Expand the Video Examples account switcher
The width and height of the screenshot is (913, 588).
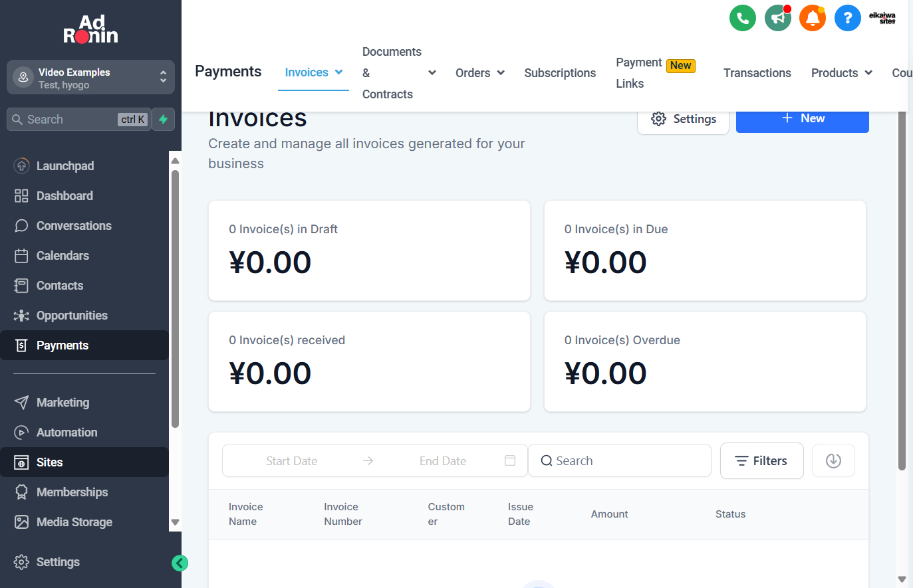coord(90,78)
